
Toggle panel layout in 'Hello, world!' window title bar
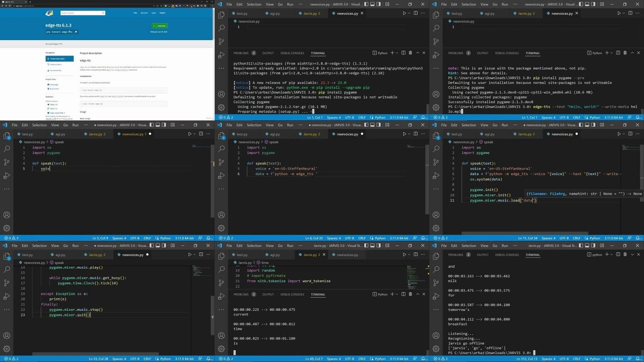pyautogui.click(x=587, y=4)
